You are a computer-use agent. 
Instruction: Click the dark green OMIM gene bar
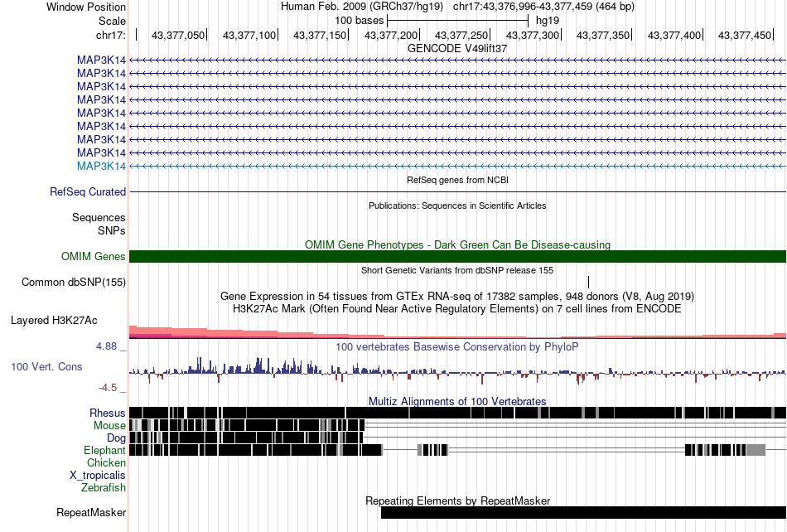point(457,256)
